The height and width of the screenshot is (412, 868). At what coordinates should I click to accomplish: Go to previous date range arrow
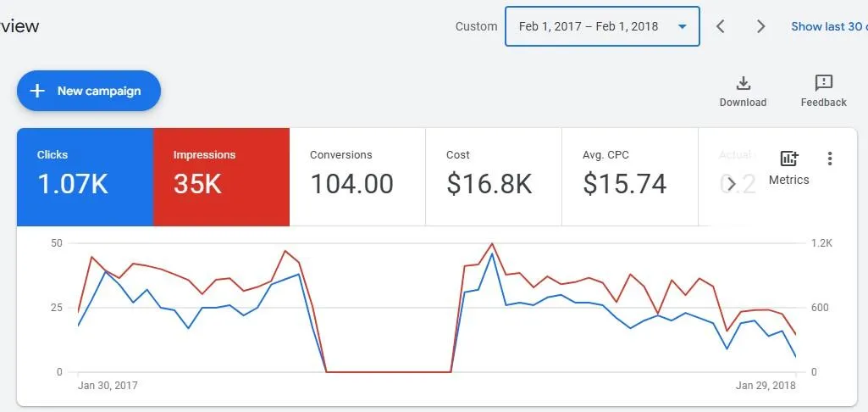click(x=721, y=26)
